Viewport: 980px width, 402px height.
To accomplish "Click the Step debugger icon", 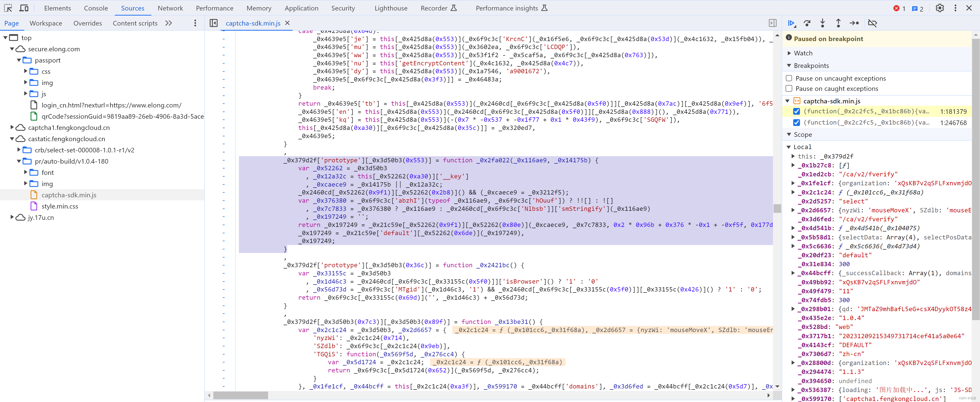I will click(x=854, y=23).
